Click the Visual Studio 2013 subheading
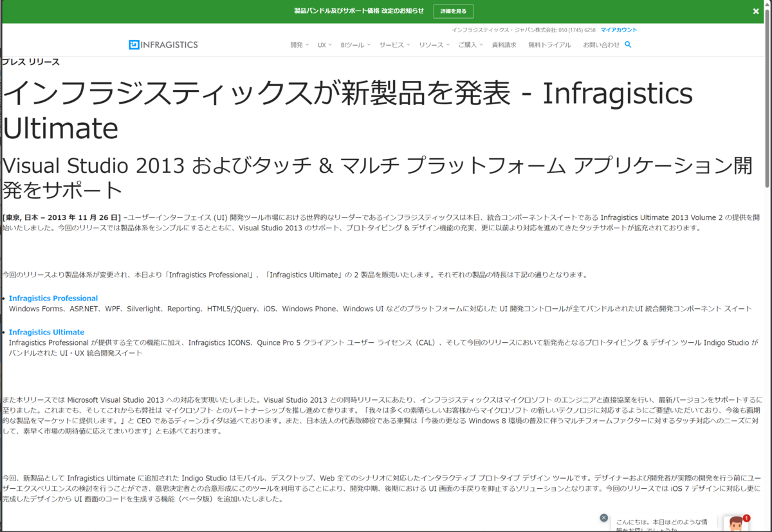Viewport: 772px width, 532px height. click(x=378, y=178)
